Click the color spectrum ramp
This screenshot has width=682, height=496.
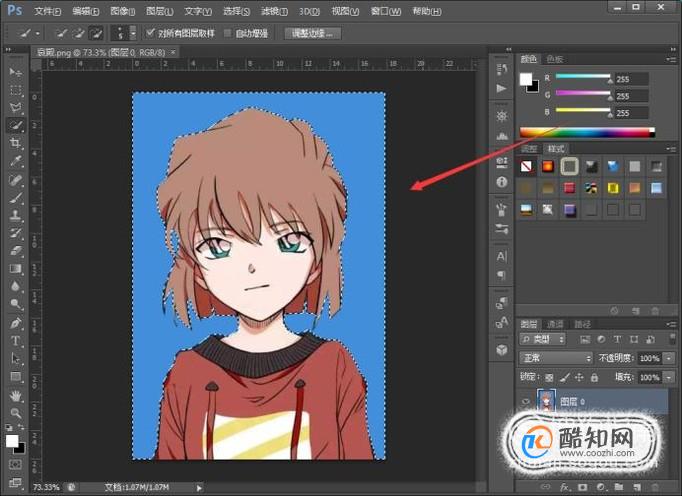[x=587, y=132]
